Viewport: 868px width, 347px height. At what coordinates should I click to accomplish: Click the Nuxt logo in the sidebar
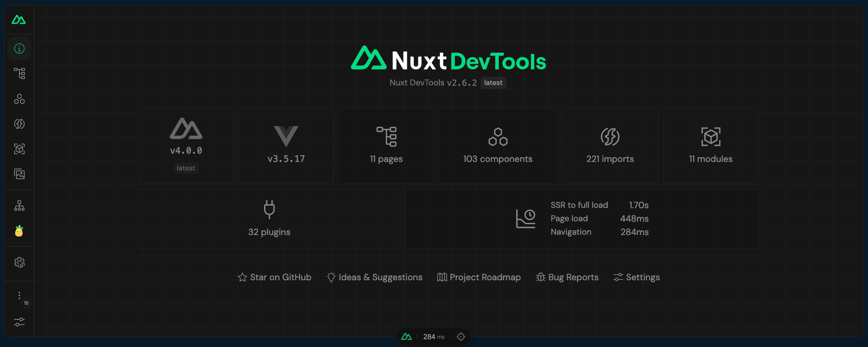[x=19, y=19]
